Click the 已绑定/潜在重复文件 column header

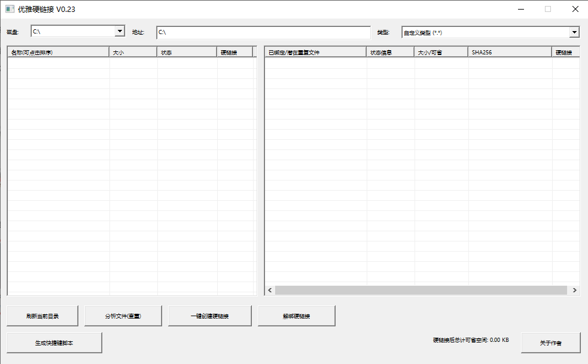point(315,53)
